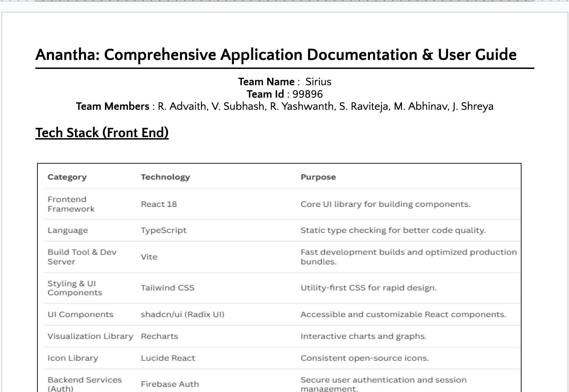Click the Purpose column header
Image resolution: width=569 pixels, height=392 pixels.
click(x=318, y=177)
